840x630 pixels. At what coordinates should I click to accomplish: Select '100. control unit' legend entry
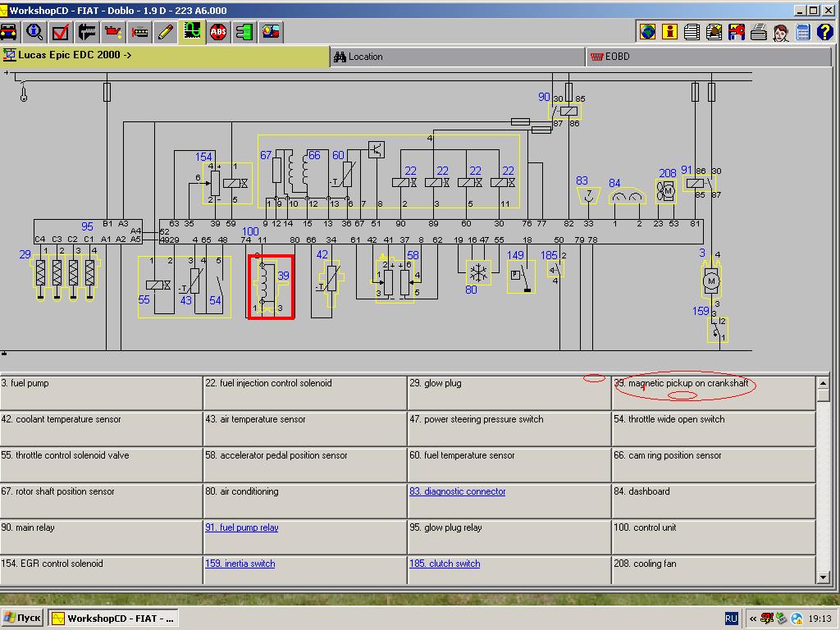coord(714,536)
